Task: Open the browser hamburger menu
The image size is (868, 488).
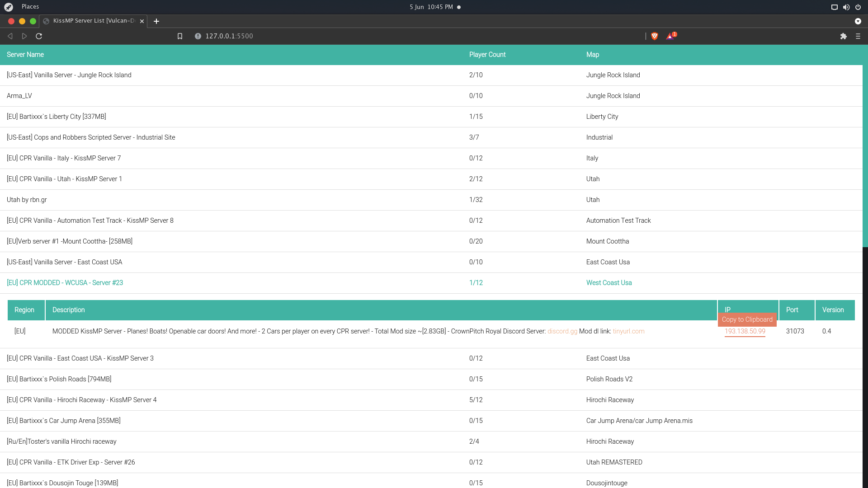Action: click(x=858, y=36)
